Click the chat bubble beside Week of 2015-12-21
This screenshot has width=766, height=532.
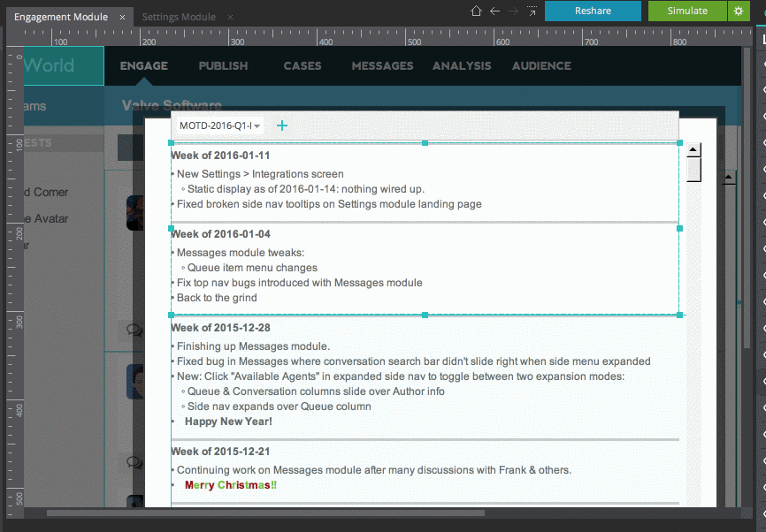coord(134,461)
